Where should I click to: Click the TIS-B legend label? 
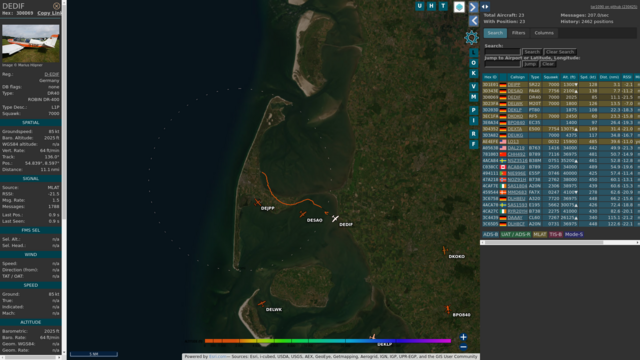(555, 234)
